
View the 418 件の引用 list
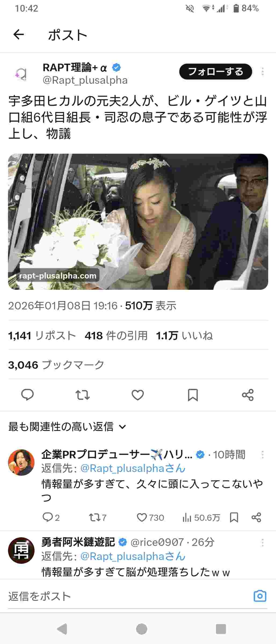point(116,336)
